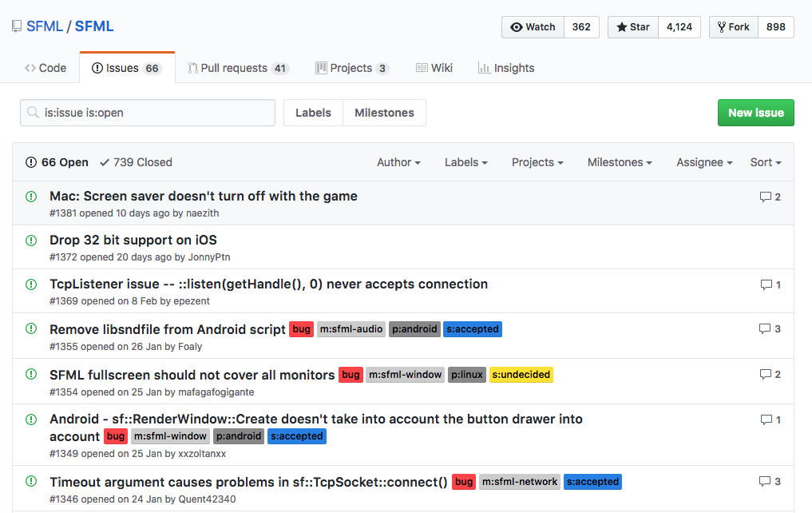Click open-issue icon for Remove libsndfile issue
Viewport: 812px width, 513px height.
coord(31,328)
